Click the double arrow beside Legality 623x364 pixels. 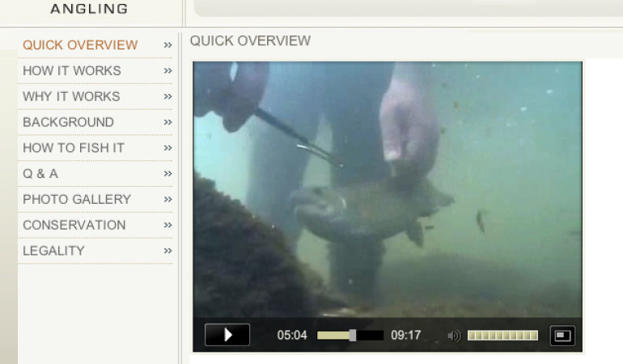(x=167, y=252)
